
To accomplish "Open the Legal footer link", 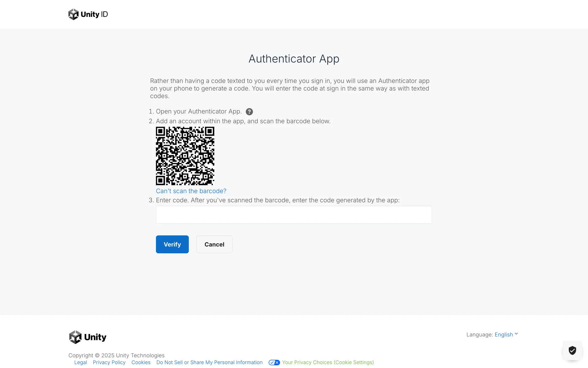I will click(x=81, y=362).
